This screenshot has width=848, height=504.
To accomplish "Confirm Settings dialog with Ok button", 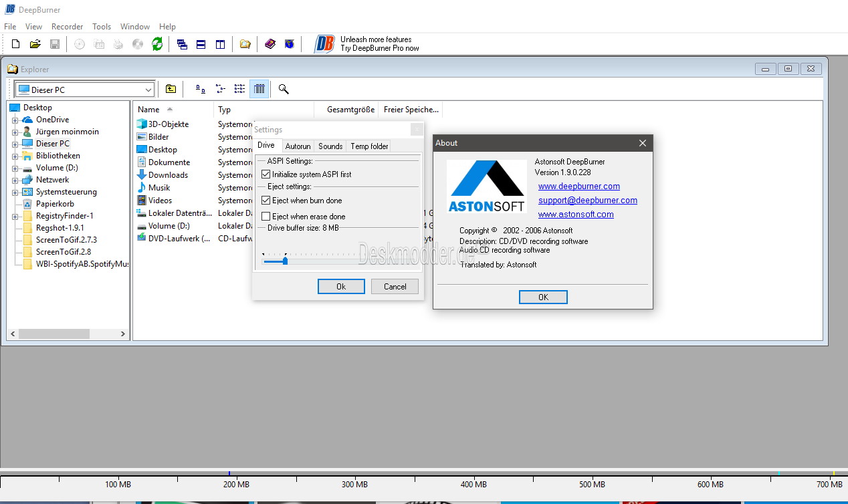I will click(341, 286).
